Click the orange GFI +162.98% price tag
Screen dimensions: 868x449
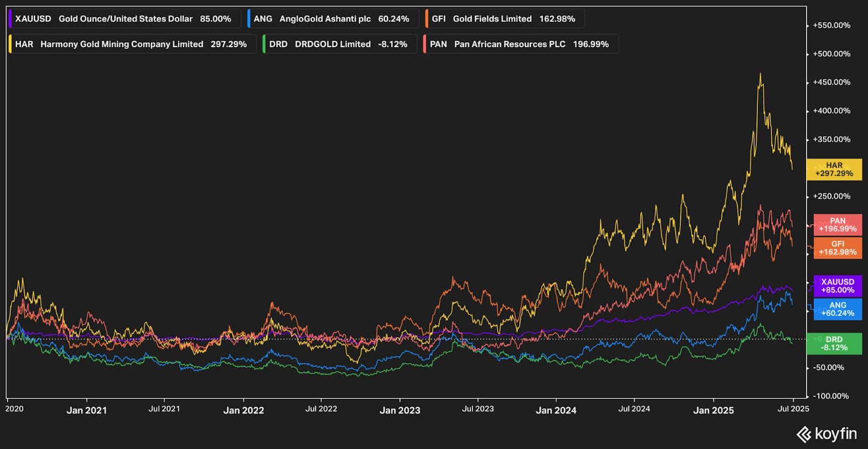pyautogui.click(x=838, y=248)
